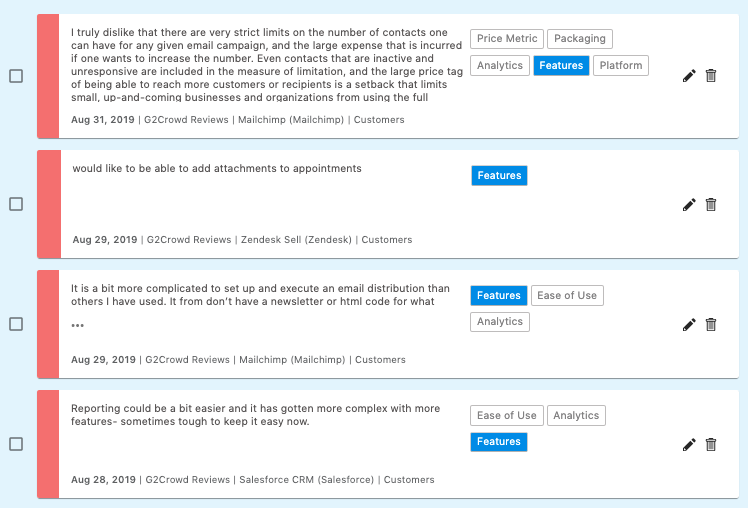Screen dimensions: 748x508
Task: Click Features tag on Zendesk review
Action: click(499, 176)
